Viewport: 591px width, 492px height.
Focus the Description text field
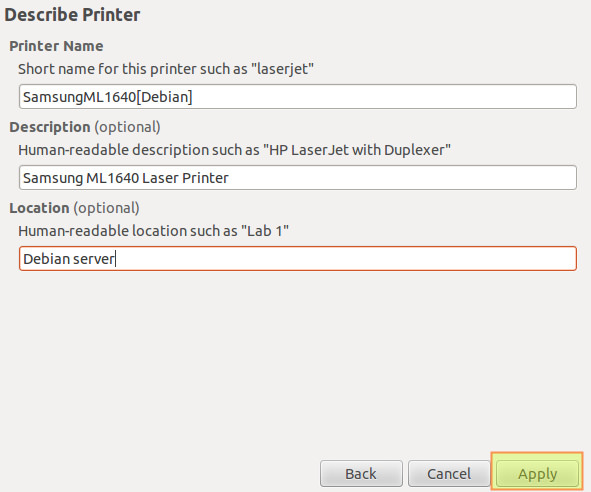[x=298, y=178]
